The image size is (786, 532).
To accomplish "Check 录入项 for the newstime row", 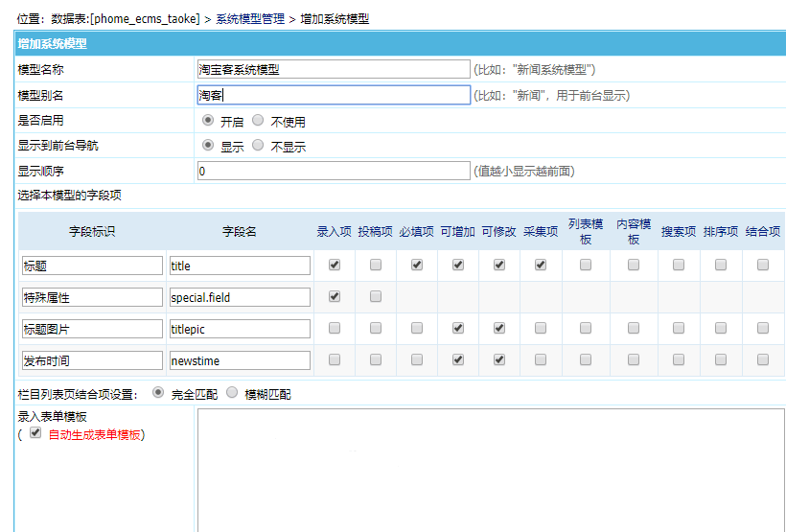I will coord(335,359).
